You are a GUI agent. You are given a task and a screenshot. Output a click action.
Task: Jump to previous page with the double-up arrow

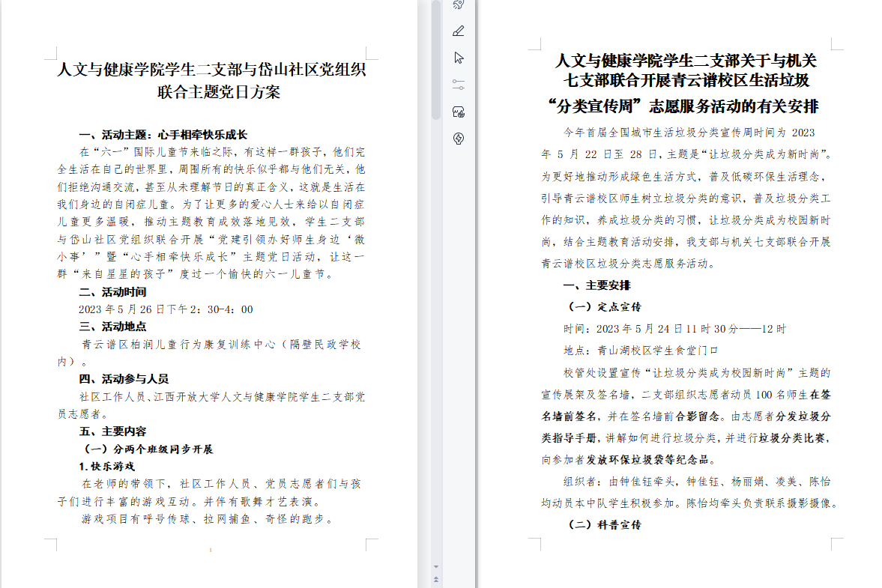tap(436, 580)
